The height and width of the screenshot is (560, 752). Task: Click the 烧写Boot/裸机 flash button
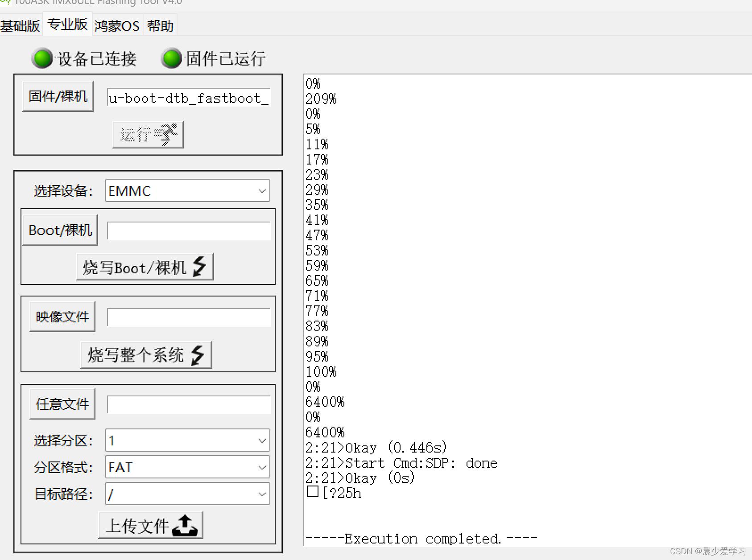coord(145,267)
